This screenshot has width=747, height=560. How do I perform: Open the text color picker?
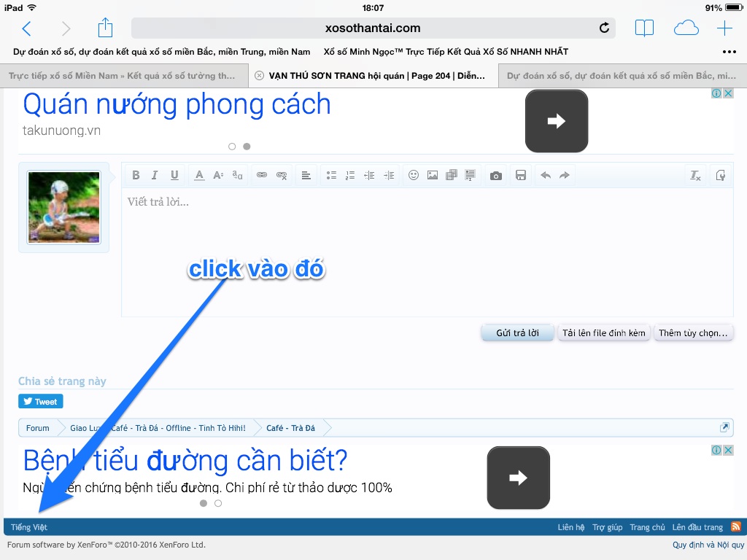tap(199, 175)
